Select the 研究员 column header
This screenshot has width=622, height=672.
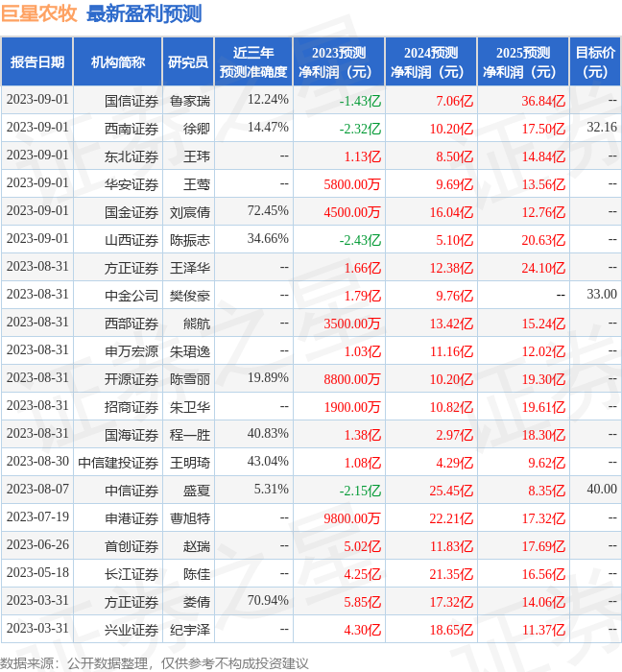(188, 62)
